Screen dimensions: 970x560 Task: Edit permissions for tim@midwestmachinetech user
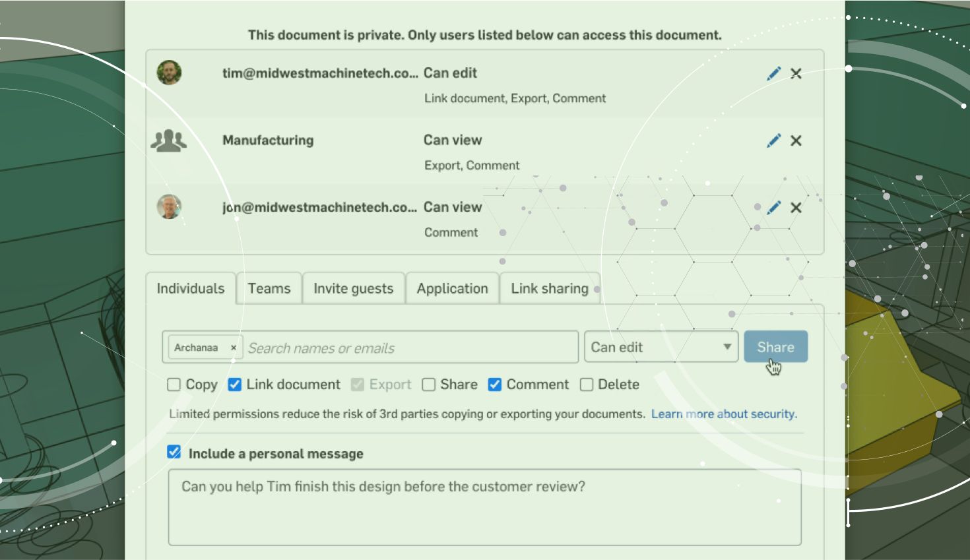pyautogui.click(x=773, y=73)
